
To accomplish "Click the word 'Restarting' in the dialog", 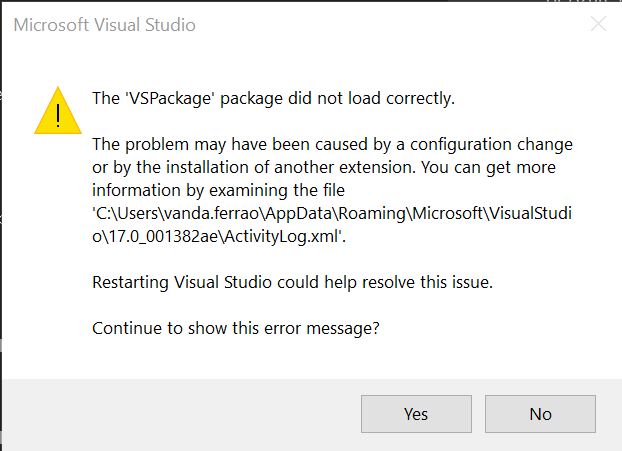I will (x=131, y=282).
